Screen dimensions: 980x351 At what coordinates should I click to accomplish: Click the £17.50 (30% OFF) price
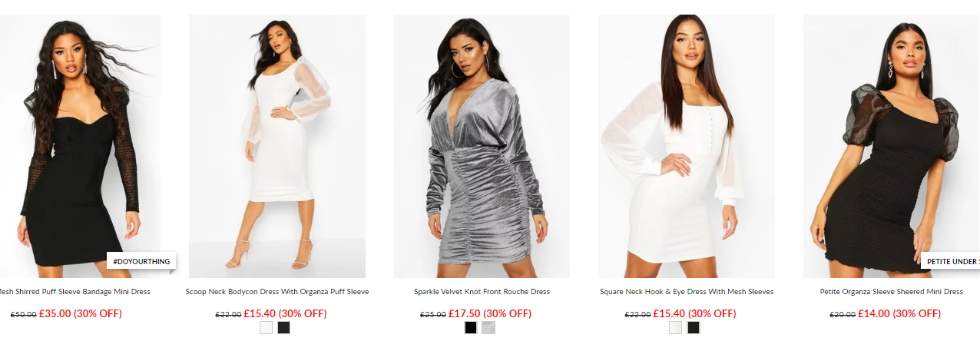[x=490, y=313]
